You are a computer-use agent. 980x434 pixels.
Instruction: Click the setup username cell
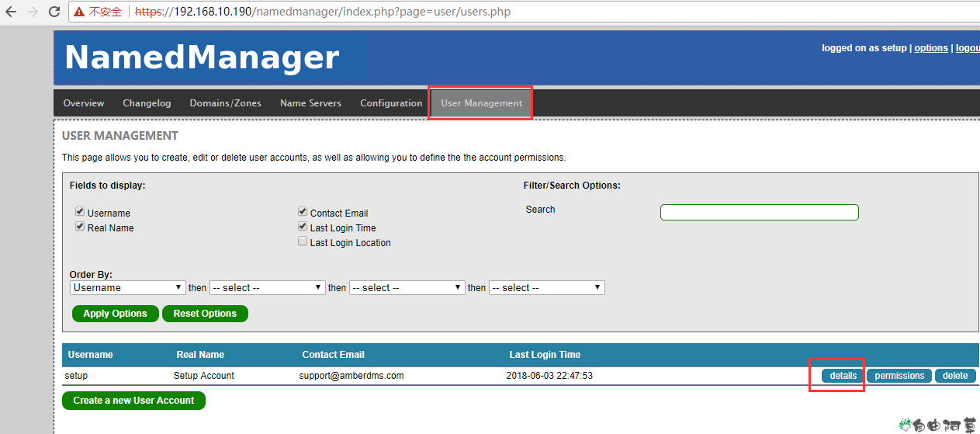(76, 376)
